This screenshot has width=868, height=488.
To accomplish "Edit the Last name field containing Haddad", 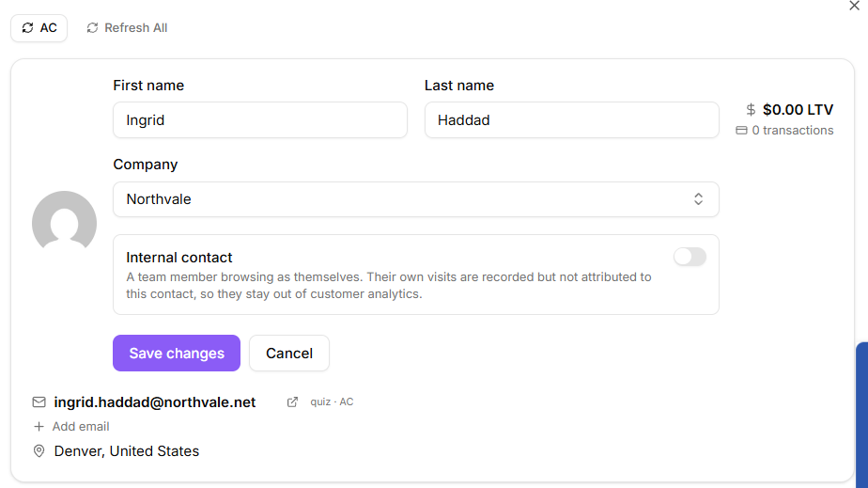I will pyautogui.click(x=572, y=119).
